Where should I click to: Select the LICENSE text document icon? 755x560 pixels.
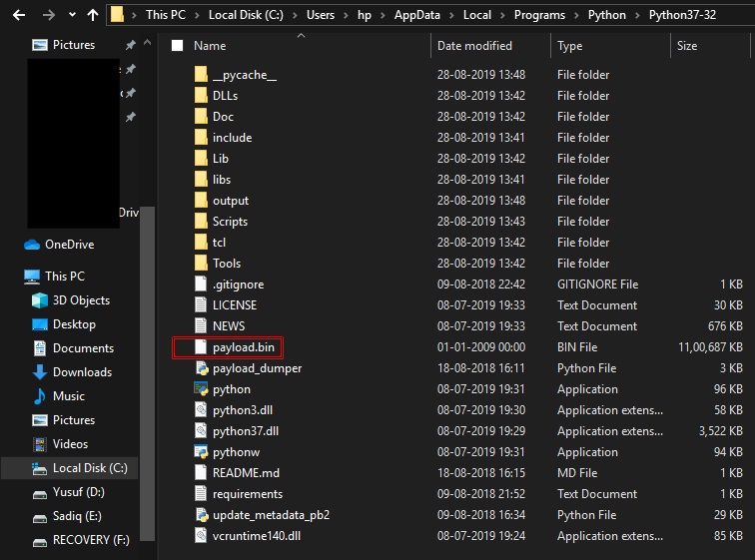click(x=201, y=305)
